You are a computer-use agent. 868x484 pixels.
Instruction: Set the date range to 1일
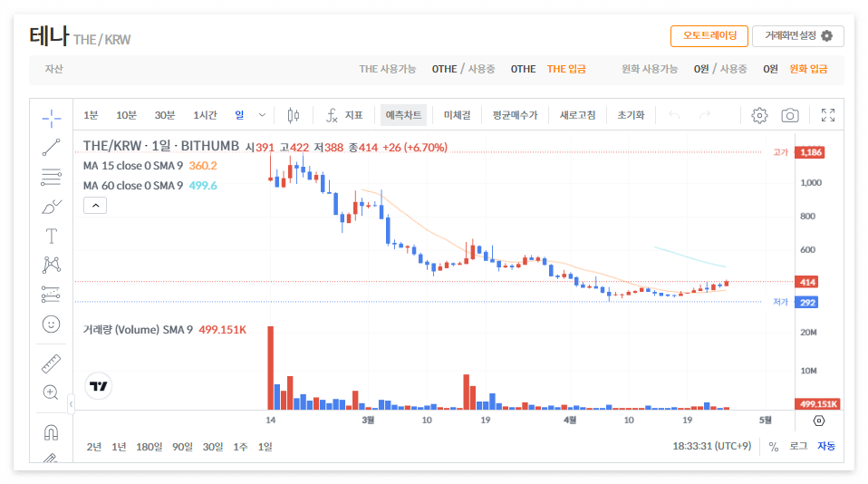click(x=265, y=447)
